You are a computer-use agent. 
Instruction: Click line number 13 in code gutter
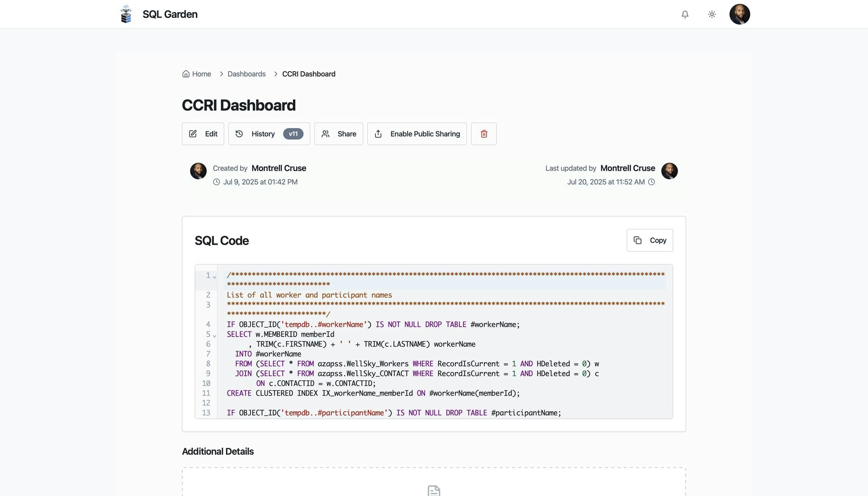(206, 413)
